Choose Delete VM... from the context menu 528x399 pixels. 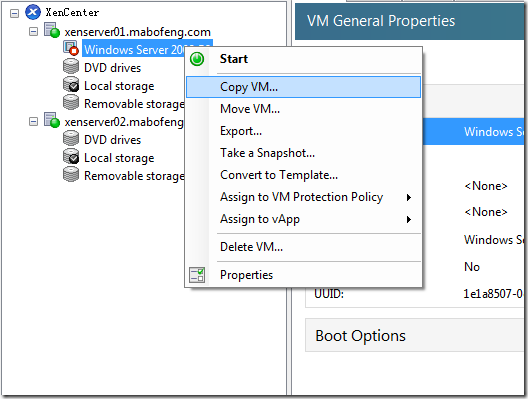(x=303, y=247)
